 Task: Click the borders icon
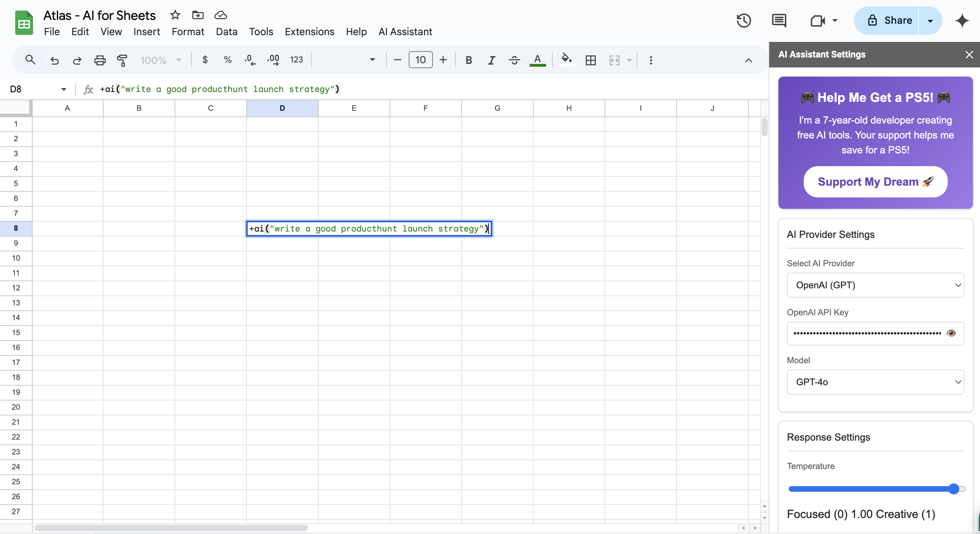click(x=590, y=60)
